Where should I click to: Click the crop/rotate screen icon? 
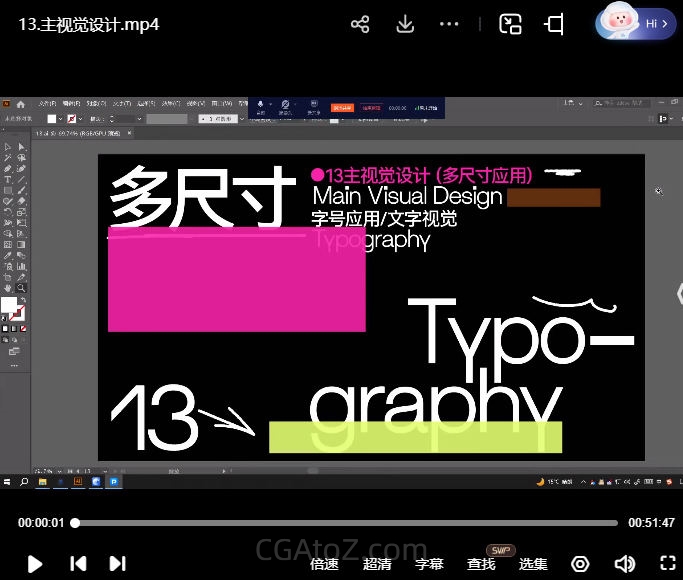click(554, 24)
